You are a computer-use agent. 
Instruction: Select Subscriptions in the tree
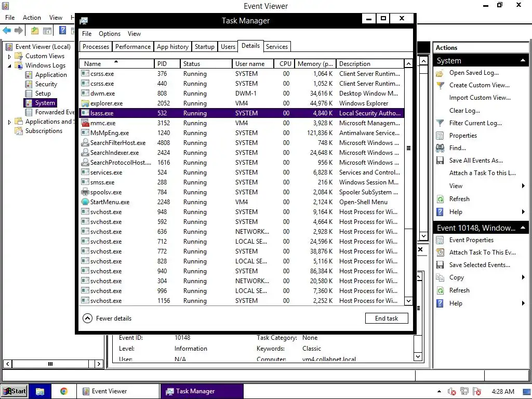pos(44,131)
